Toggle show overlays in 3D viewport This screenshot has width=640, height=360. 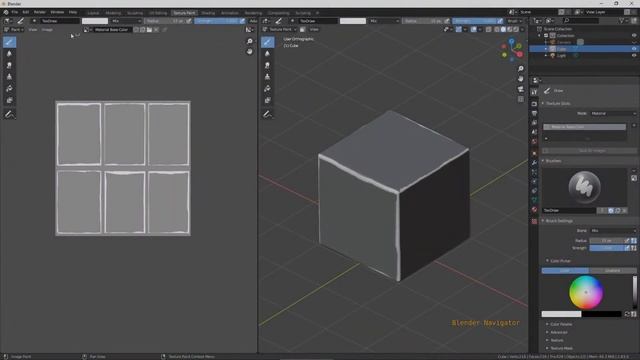click(x=473, y=29)
